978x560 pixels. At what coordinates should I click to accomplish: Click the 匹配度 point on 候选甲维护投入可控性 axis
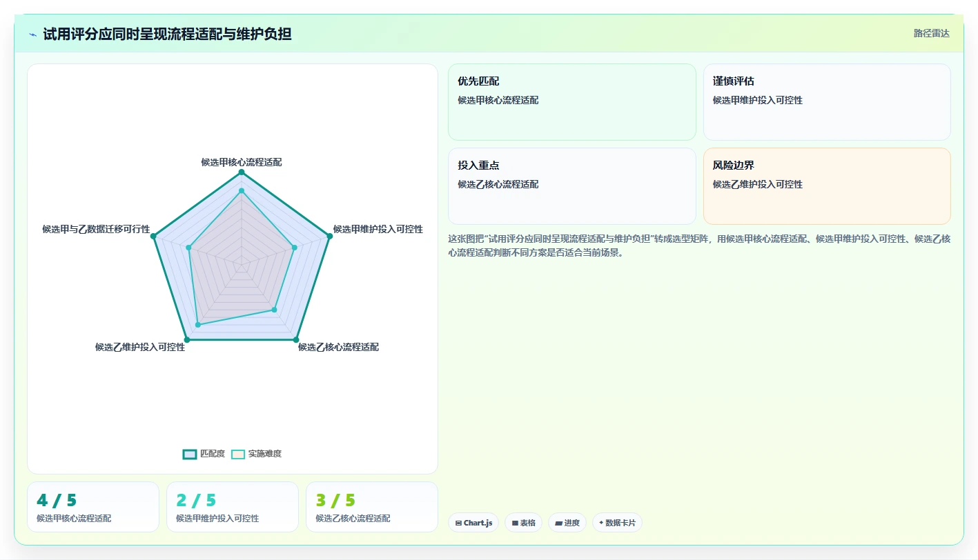point(329,237)
